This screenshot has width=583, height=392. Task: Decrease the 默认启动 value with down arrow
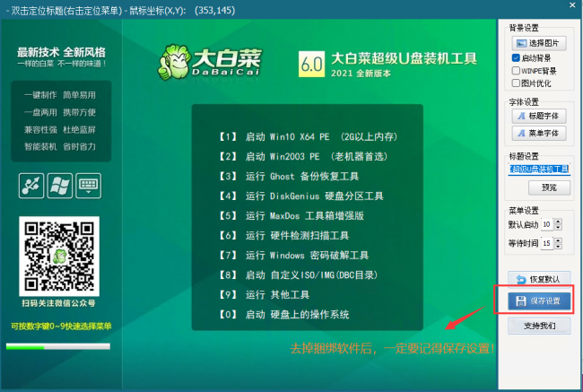point(558,227)
